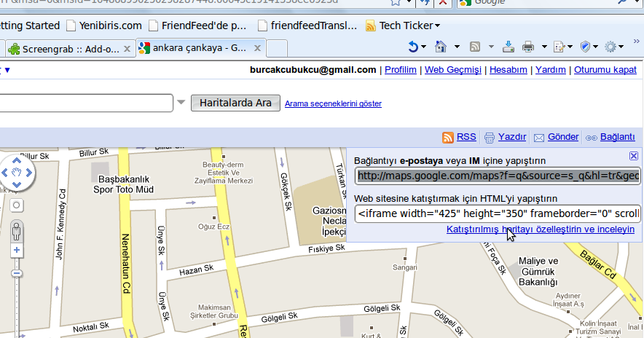Screen dimensions: 644x338
Task: Click the circle button below pan control
Action: (17, 205)
